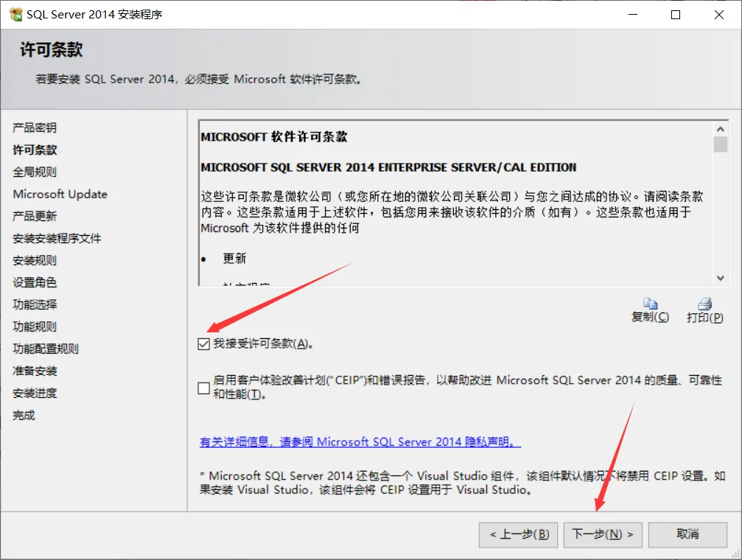
Task: Select 产品更新 in the step list
Action: 35,217
